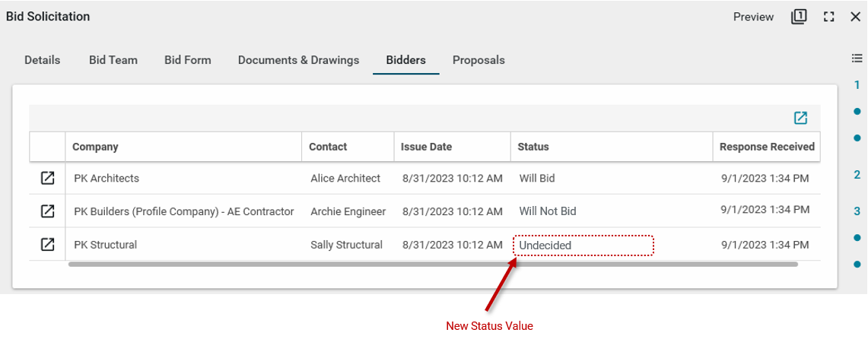
Task: Jump to section 3 in side navigation
Action: [857, 211]
